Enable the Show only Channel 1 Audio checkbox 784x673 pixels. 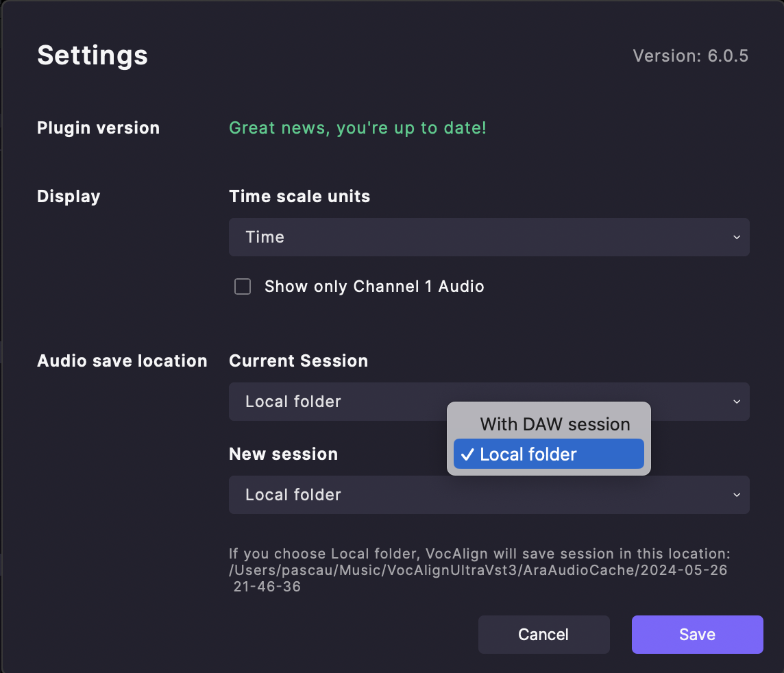243,286
